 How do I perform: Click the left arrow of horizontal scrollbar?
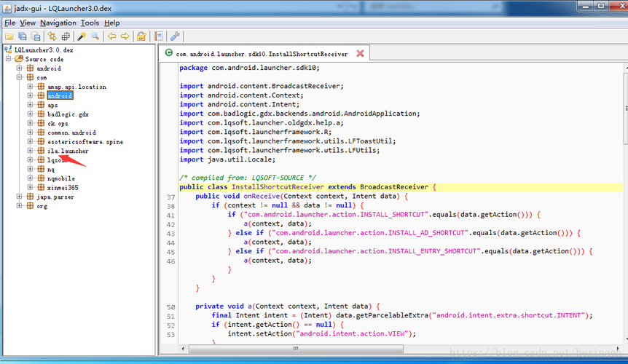click(x=183, y=349)
